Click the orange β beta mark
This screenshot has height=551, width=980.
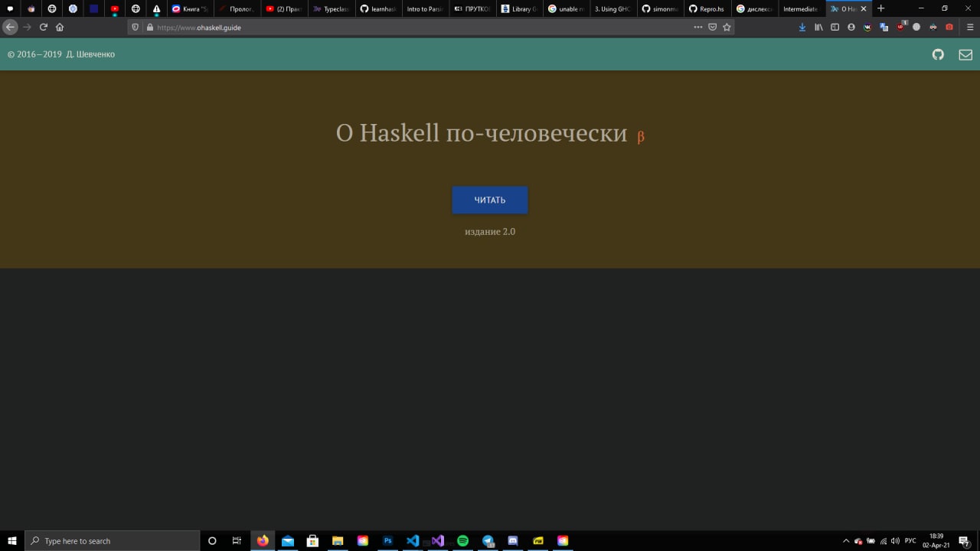[641, 137]
